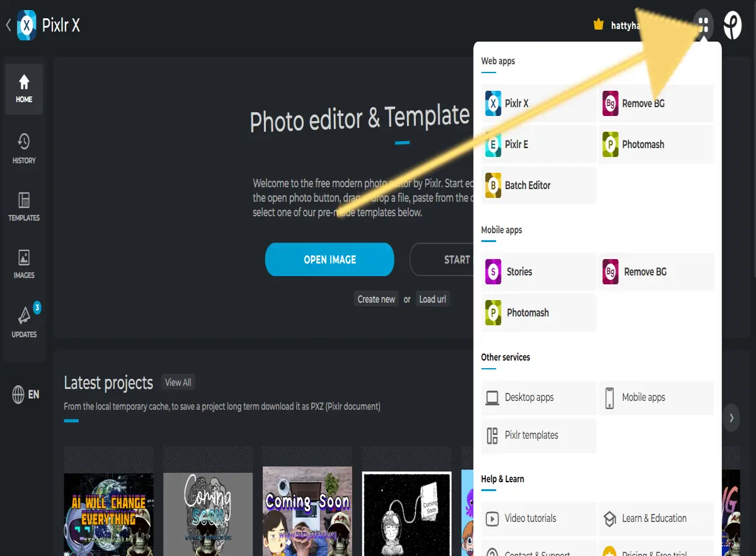Go back using the left chevron beside the logo

click(x=8, y=25)
